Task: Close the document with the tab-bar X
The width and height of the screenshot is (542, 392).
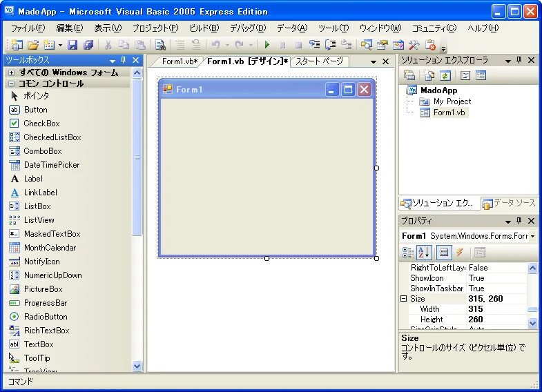Action: pyautogui.click(x=386, y=61)
